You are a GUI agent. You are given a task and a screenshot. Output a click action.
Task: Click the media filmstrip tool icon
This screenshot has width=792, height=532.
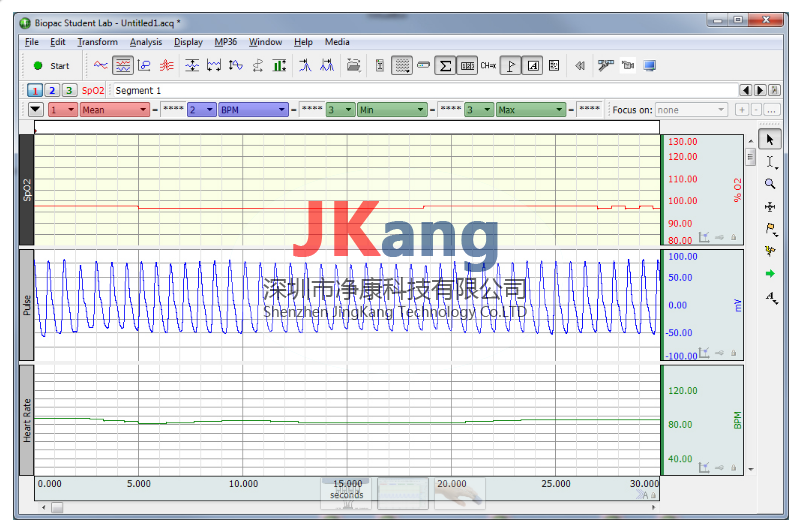coord(605,65)
